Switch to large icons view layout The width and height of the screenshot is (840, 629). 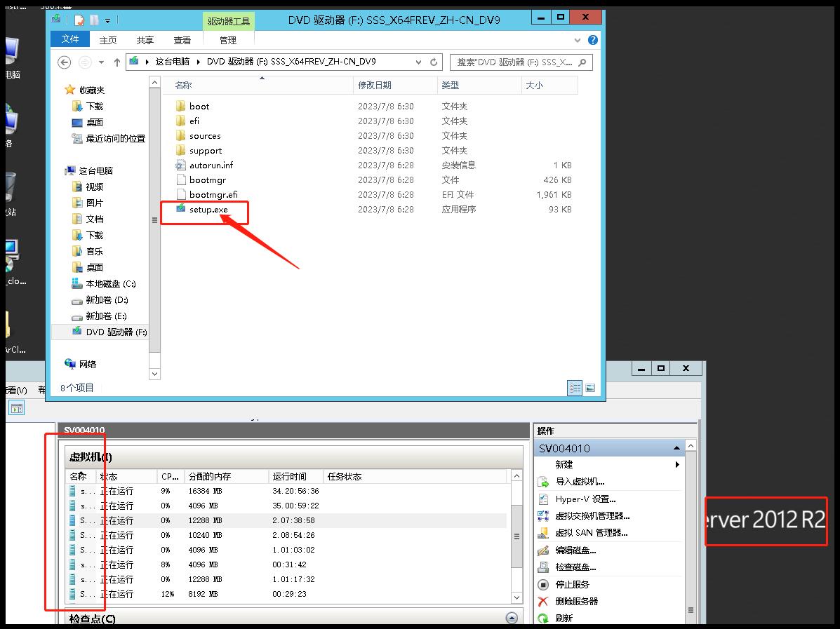tap(589, 388)
